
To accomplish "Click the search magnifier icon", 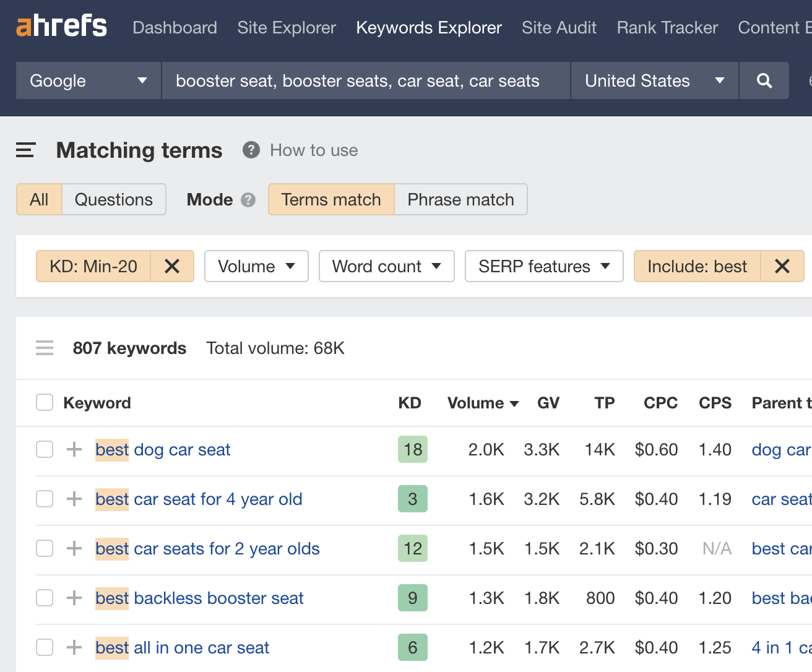I will click(764, 80).
